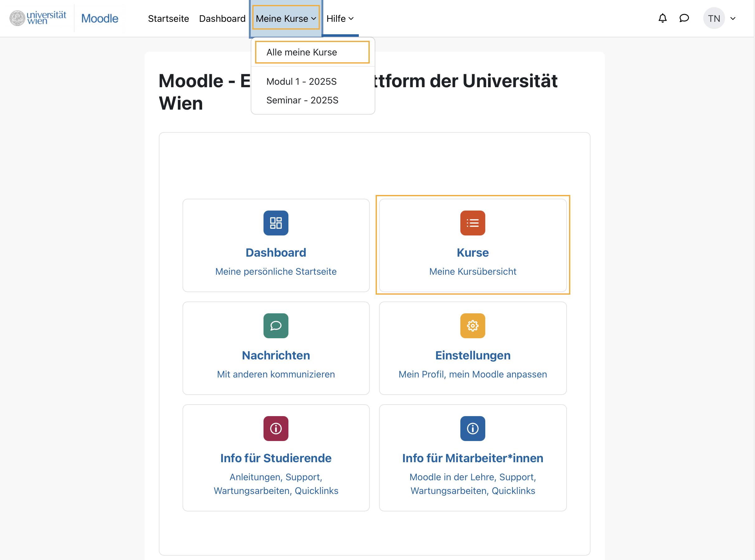Open the Einstellungen heading link
Screen dimensions: 755x560
472,355
